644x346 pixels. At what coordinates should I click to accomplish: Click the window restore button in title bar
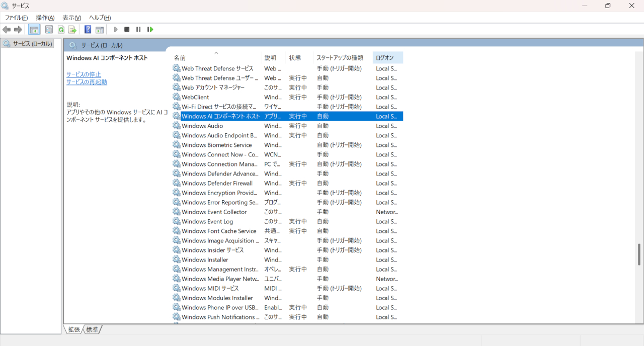pos(608,6)
